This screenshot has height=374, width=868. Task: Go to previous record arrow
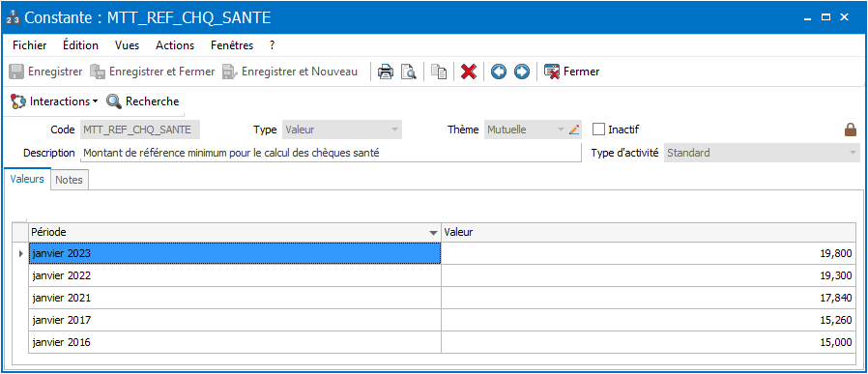tap(499, 72)
